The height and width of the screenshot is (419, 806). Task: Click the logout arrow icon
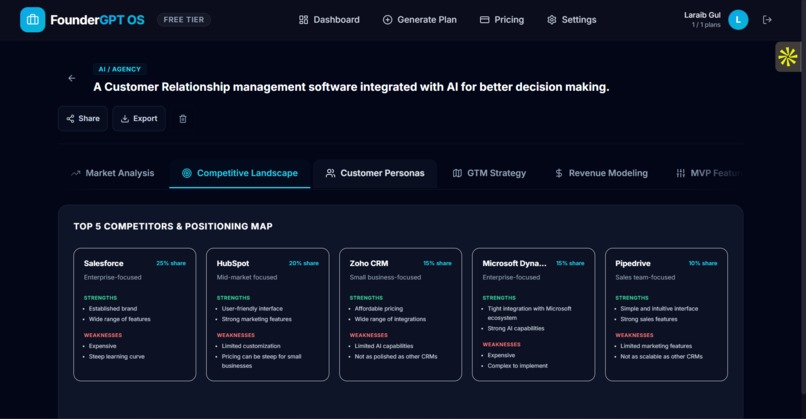tap(767, 20)
